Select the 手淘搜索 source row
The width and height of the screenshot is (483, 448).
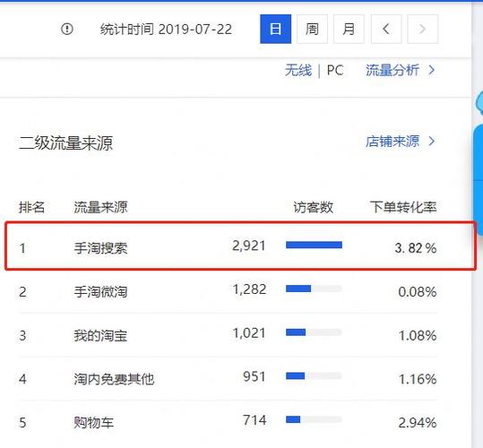tap(240, 246)
